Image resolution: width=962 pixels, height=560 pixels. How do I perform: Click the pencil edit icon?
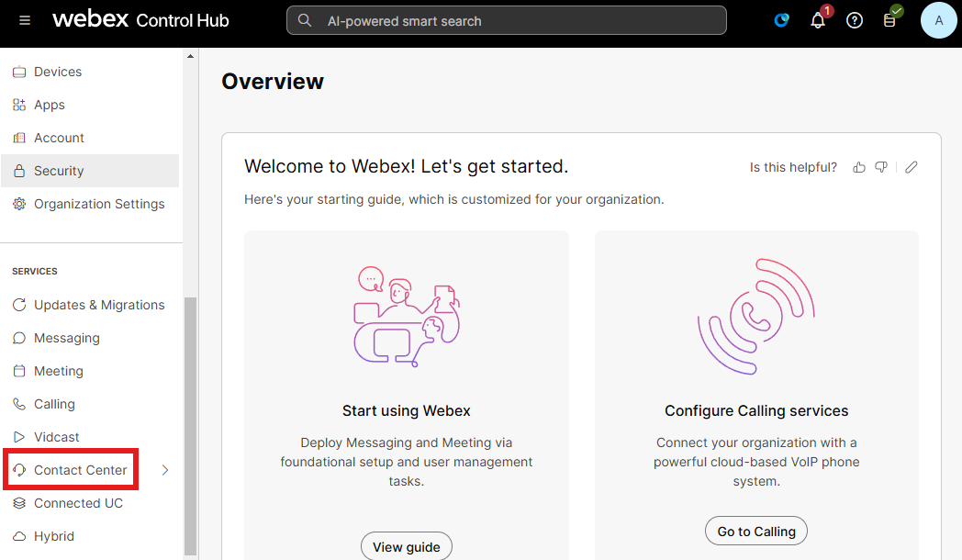click(x=911, y=167)
